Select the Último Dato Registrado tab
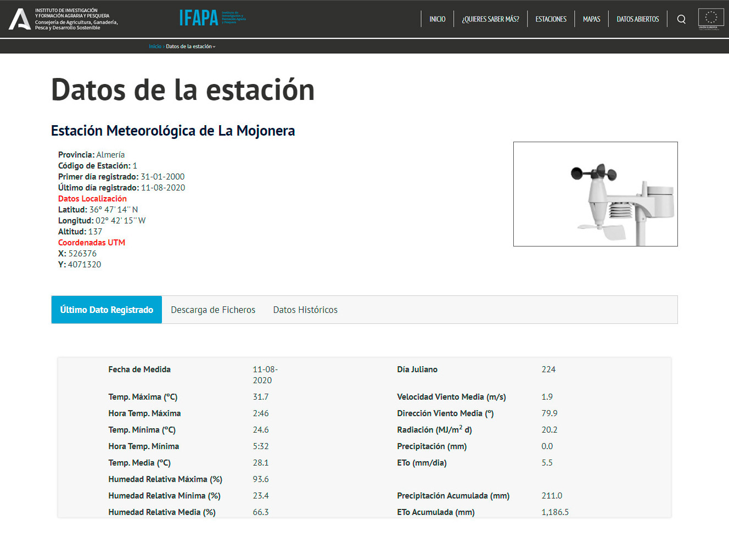 (106, 310)
